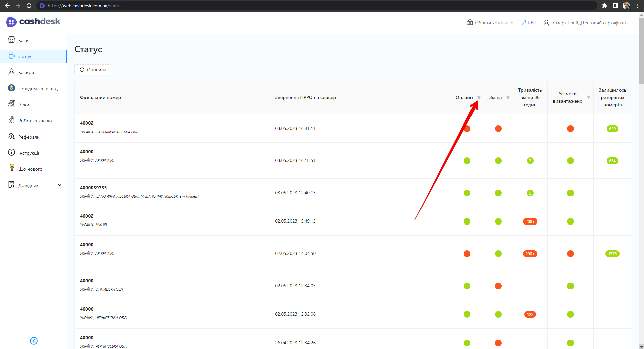
Task: Click the Оновити refresh button
Action: click(93, 70)
